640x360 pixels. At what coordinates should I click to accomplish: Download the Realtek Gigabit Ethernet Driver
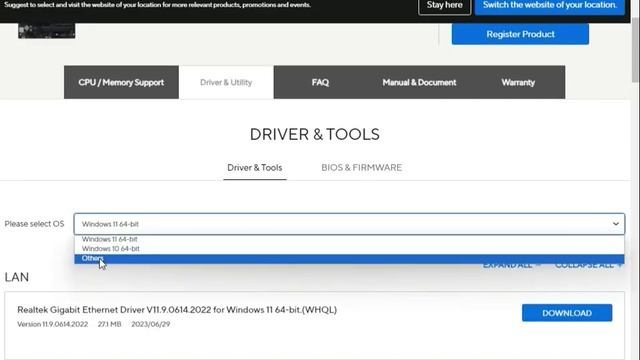point(567,313)
